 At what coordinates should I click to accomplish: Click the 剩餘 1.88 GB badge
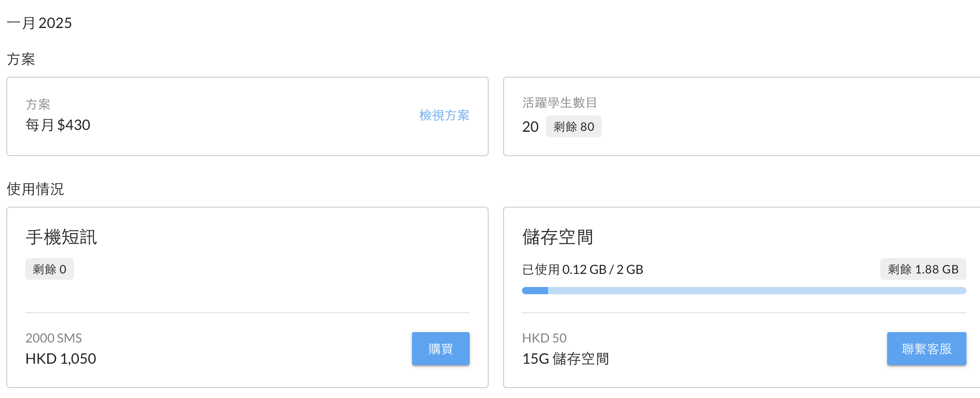pos(923,269)
